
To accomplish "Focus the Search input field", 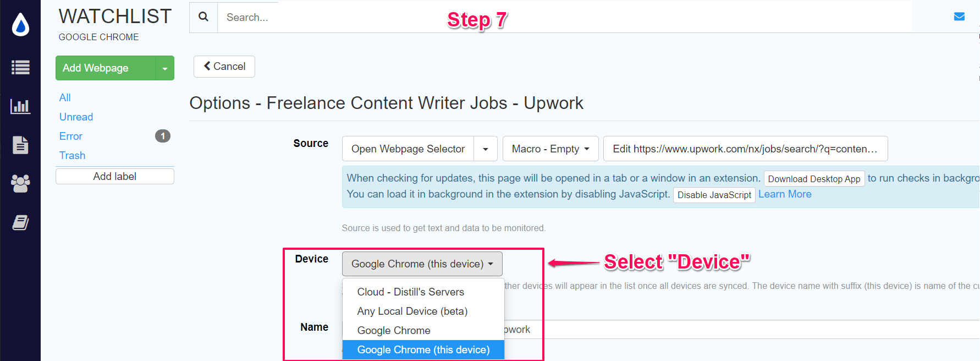I will tap(330, 17).
